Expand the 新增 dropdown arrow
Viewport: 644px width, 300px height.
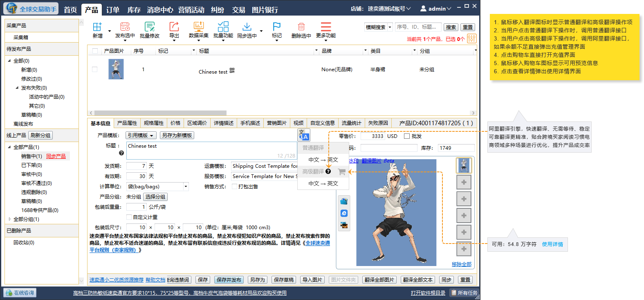coord(110,31)
